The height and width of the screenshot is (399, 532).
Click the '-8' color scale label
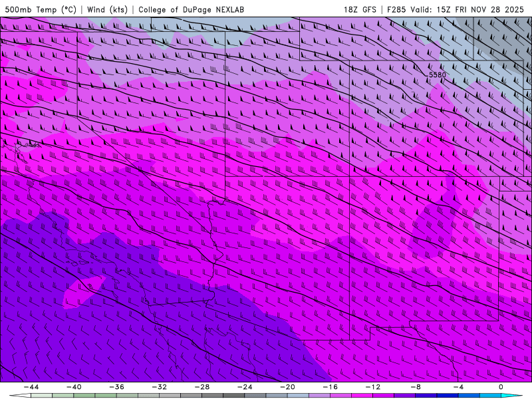[416, 387]
